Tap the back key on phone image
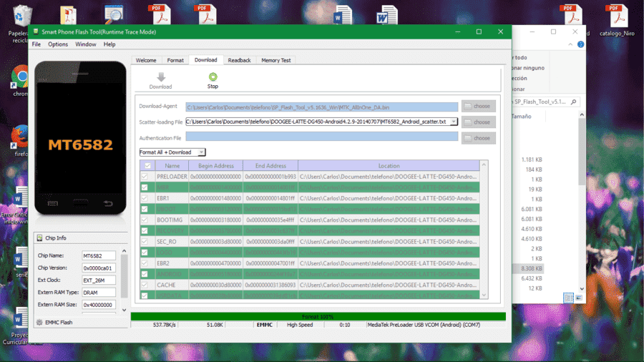This screenshot has height=362, width=644. click(108, 203)
